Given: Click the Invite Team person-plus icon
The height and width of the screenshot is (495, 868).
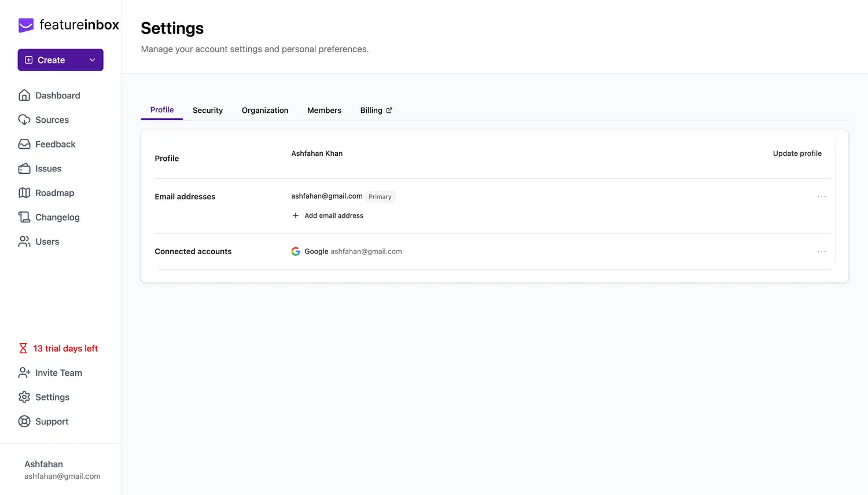Looking at the screenshot, I should 24,373.
